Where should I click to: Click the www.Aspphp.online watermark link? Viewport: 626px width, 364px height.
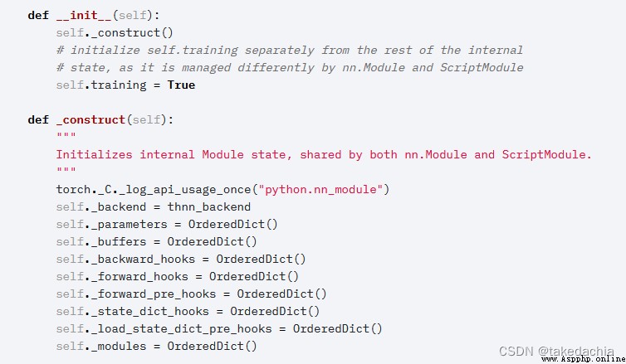pos(584,359)
